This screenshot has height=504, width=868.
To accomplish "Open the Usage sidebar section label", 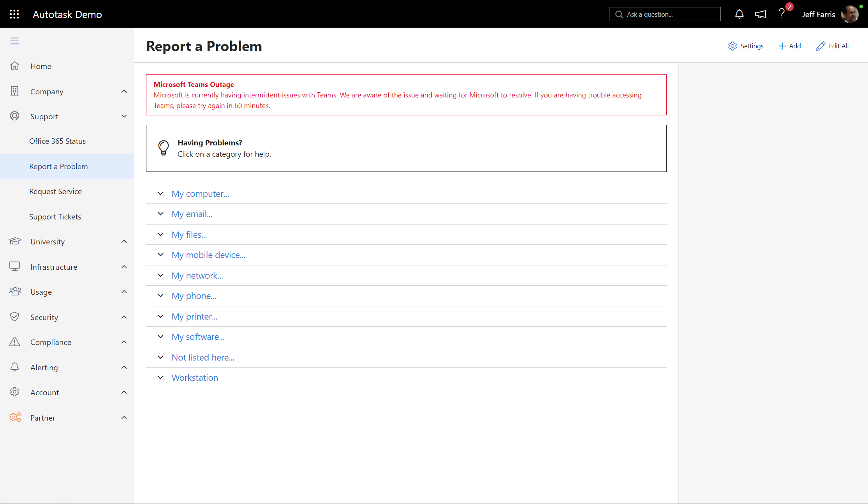I will click(41, 292).
